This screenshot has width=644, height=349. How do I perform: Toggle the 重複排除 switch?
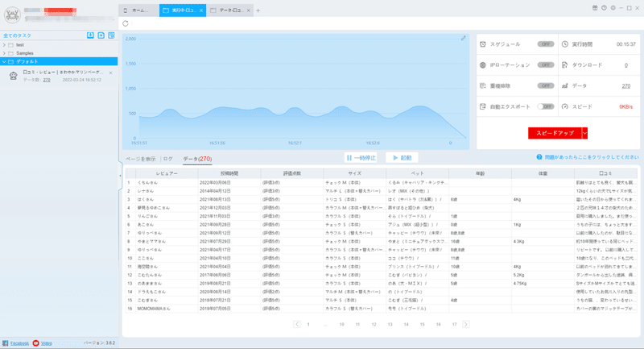point(546,86)
